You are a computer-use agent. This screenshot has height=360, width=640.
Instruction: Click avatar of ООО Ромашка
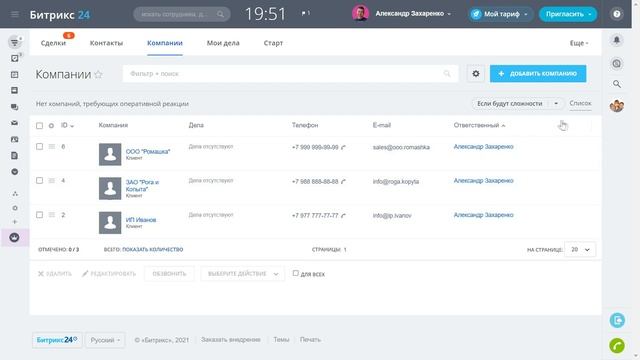pyautogui.click(x=110, y=154)
